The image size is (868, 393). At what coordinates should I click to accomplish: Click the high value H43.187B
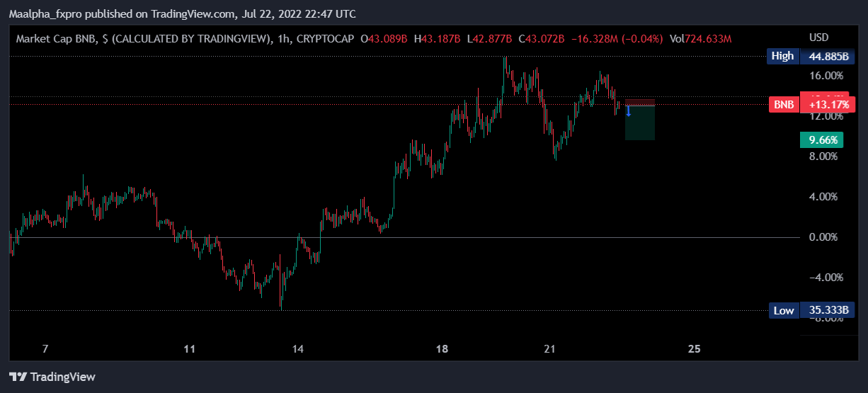[x=438, y=38]
